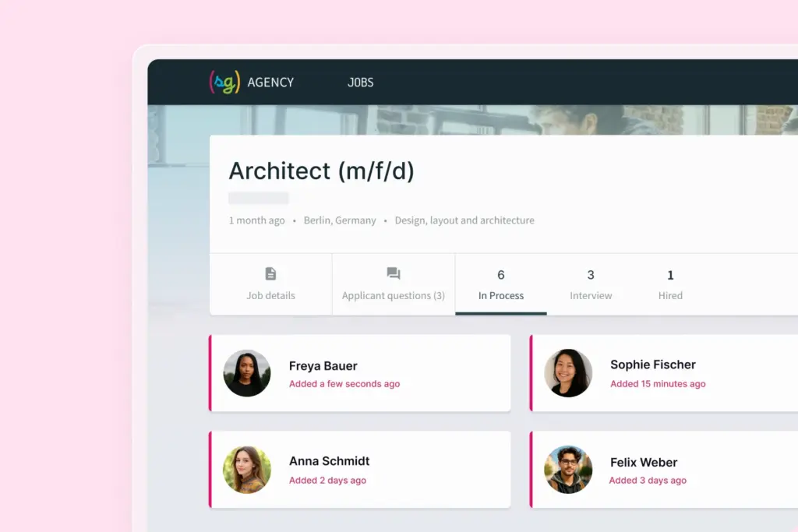Select the In Process tab
Image resolution: width=798 pixels, height=532 pixels.
point(501,285)
